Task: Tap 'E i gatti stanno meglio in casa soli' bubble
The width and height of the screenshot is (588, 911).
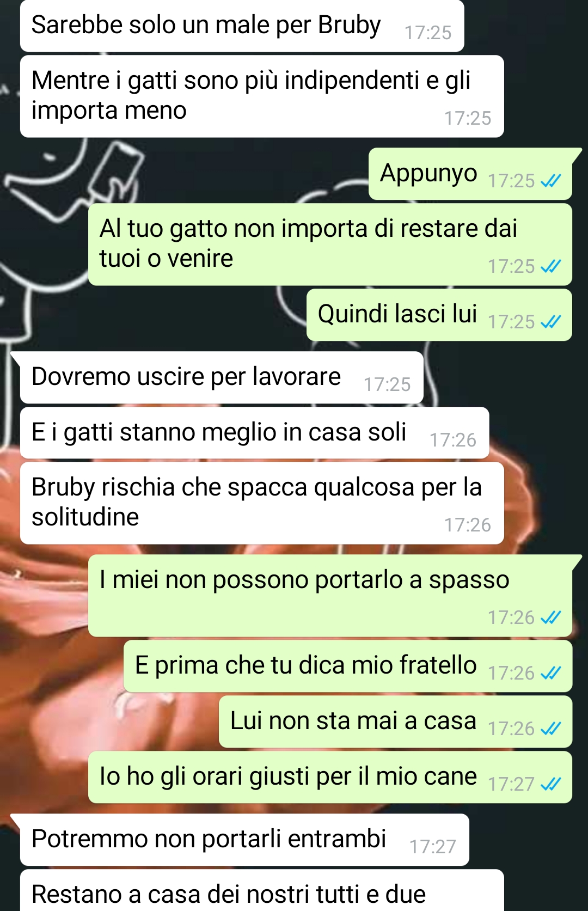Action: tap(255, 433)
